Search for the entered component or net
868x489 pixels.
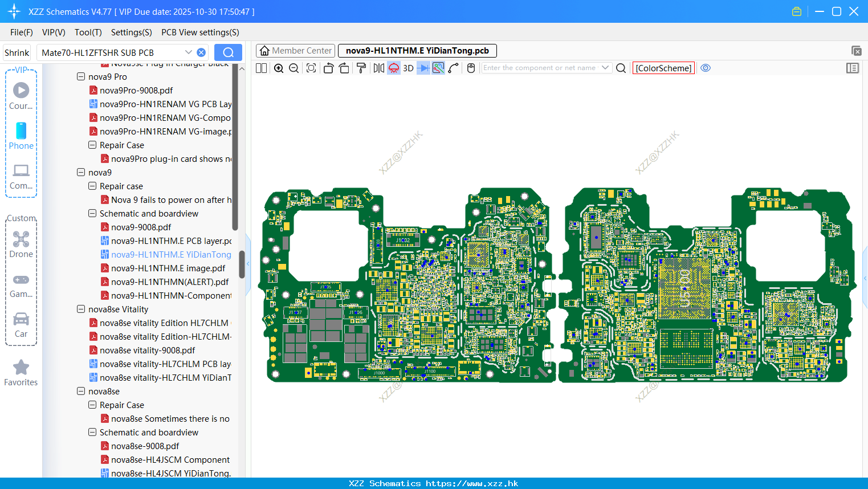pos(621,68)
